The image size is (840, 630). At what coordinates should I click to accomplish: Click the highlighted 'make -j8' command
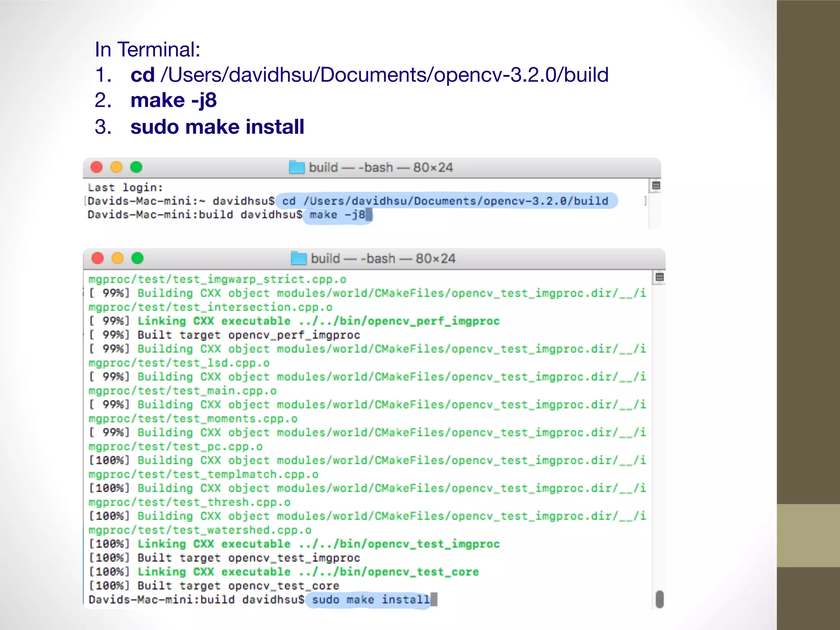pos(337,215)
